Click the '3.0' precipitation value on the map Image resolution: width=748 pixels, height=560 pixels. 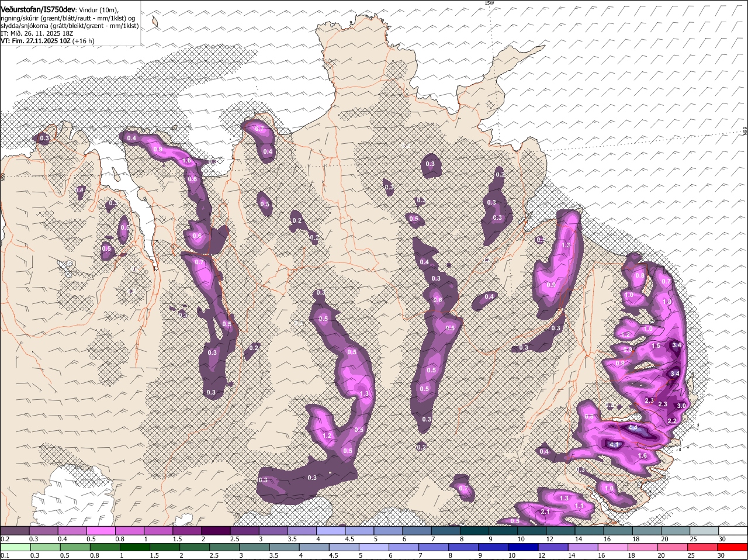(681, 406)
